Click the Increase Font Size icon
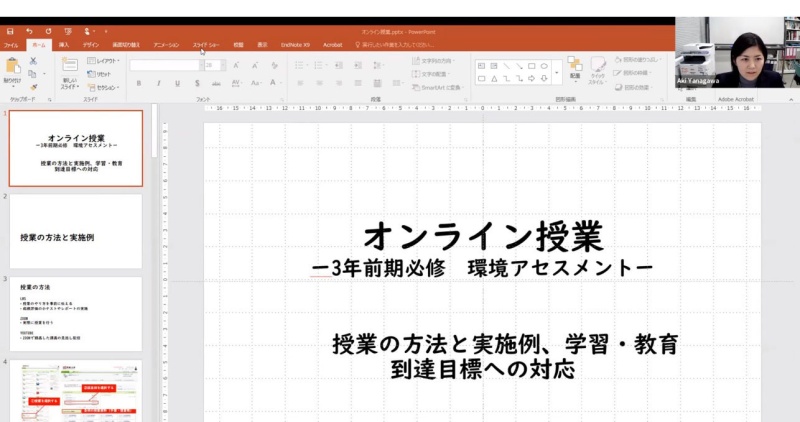 236,65
